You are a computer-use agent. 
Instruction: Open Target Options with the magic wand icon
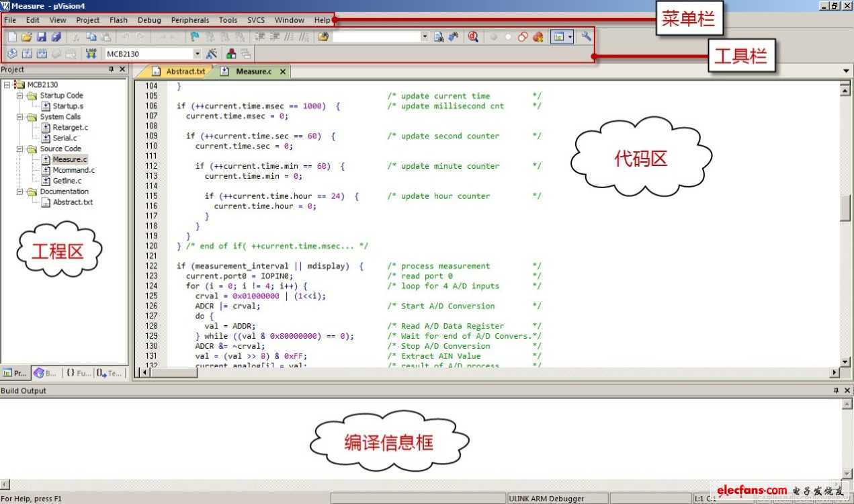click(211, 54)
